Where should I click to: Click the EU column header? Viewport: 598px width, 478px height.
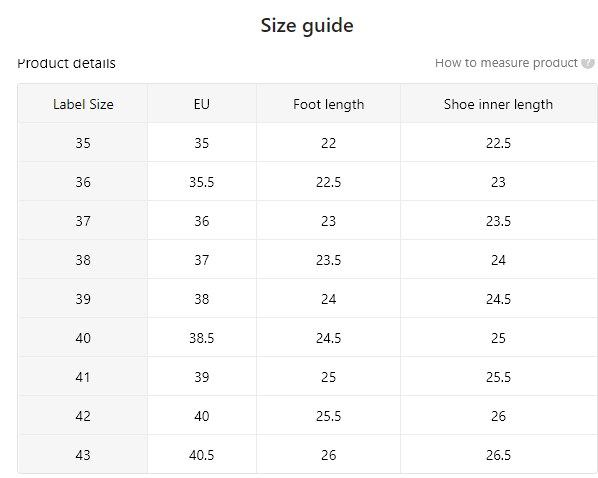pyautogui.click(x=202, y=104)
